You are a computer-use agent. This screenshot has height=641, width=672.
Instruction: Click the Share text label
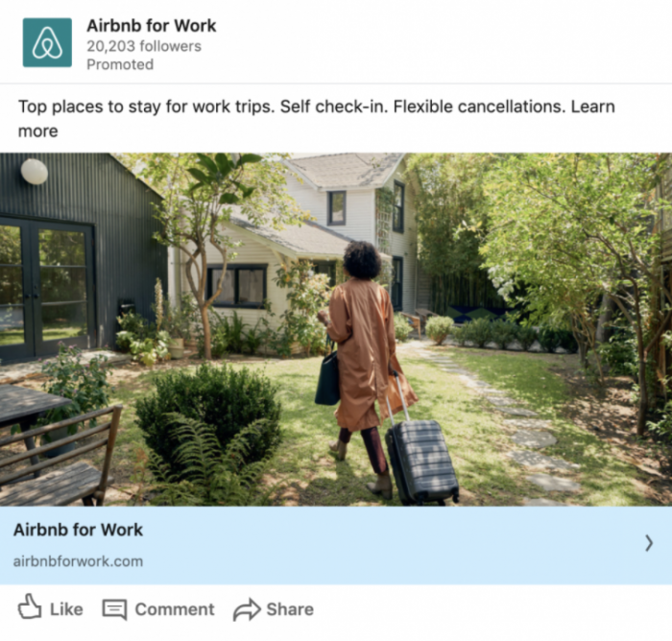290,609
